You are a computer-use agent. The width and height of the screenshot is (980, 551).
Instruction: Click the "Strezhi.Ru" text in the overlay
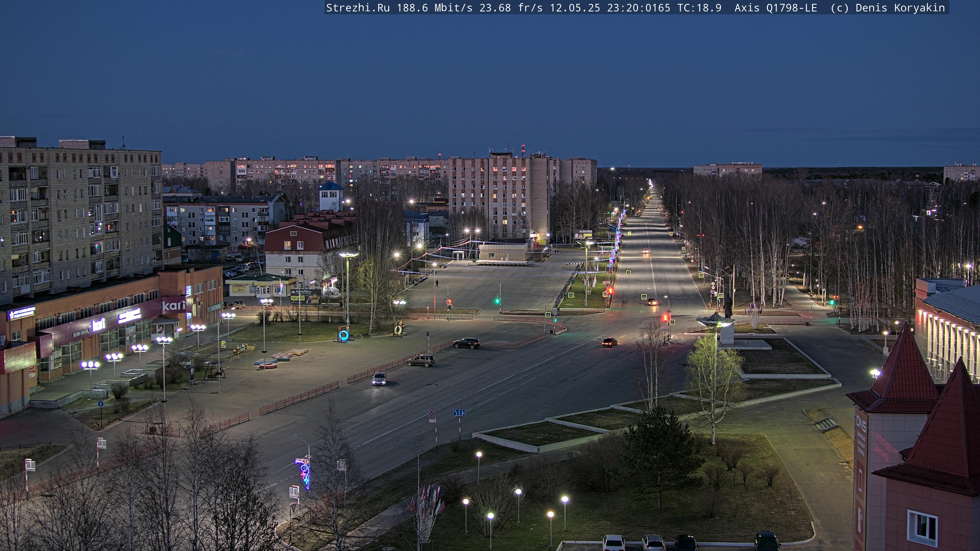358,8
